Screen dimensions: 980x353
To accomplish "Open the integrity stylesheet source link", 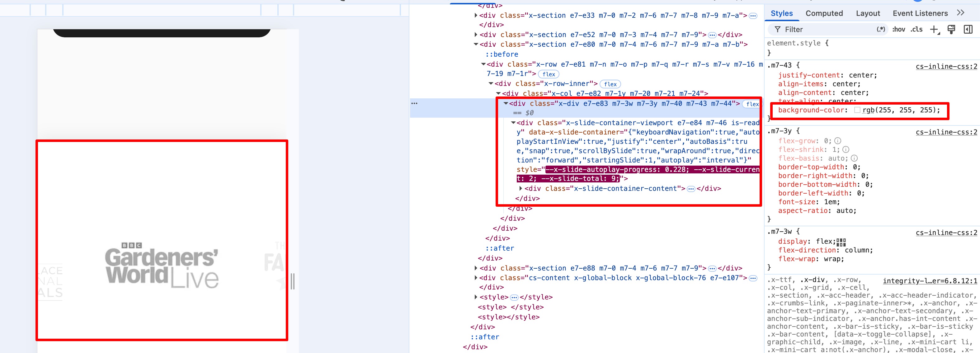I will tap(930, 281).
